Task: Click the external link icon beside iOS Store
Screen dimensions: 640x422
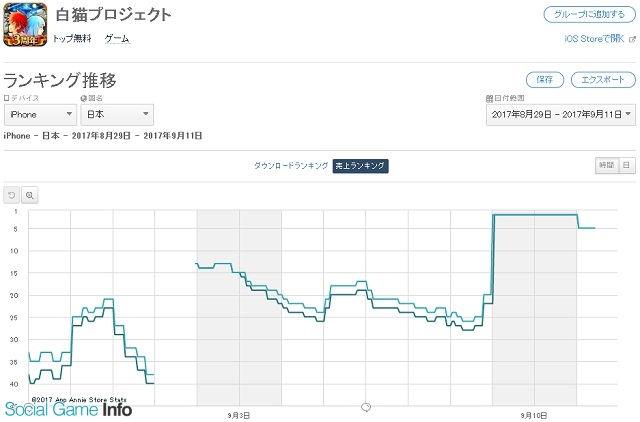Action: [632, 40]
